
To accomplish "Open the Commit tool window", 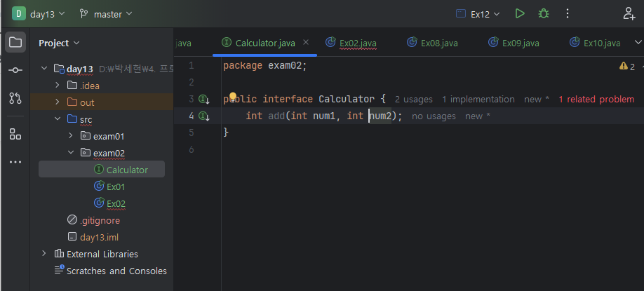I will 15,70.
